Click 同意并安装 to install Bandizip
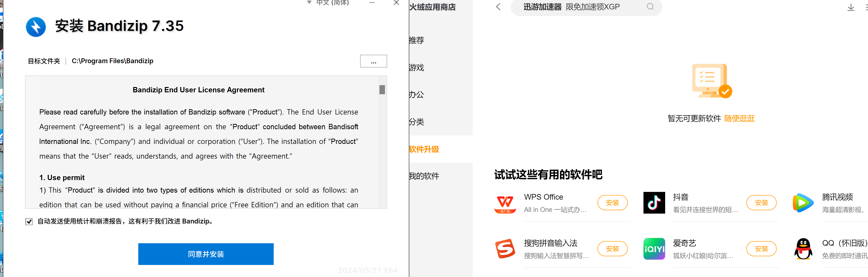 205,254
